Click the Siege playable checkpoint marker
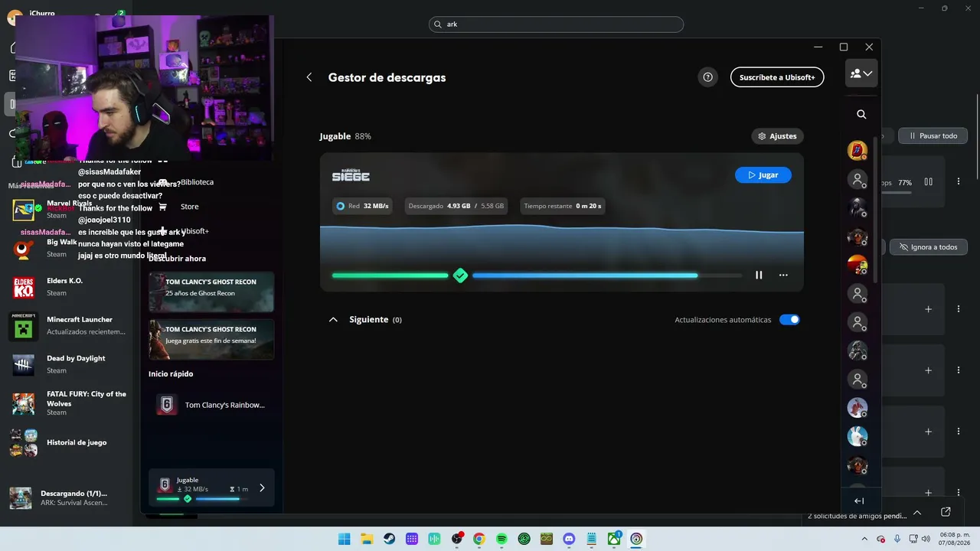This screenshot has width=980, height=551. pyautogui.click(x=460, y=275)
